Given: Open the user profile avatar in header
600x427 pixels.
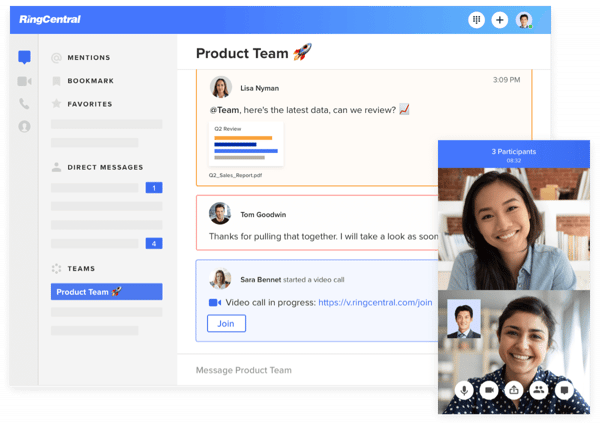Looking at the screenshot, I should [524, 20].
